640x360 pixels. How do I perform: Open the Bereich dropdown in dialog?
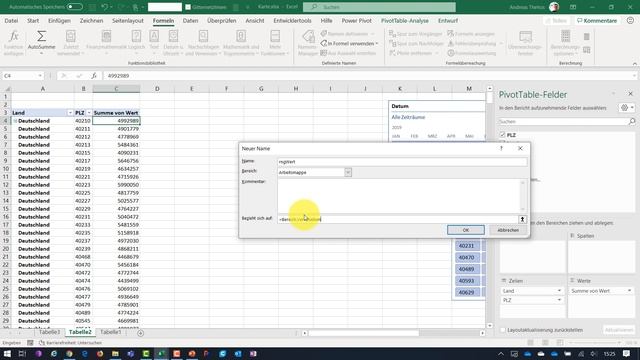(x=348, y=172)
